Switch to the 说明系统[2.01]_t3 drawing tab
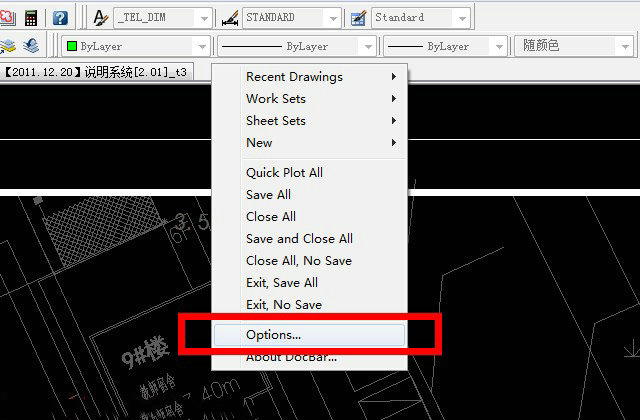Image resolution: width=640 pixels, height=420 pixels. click(96, 72)
